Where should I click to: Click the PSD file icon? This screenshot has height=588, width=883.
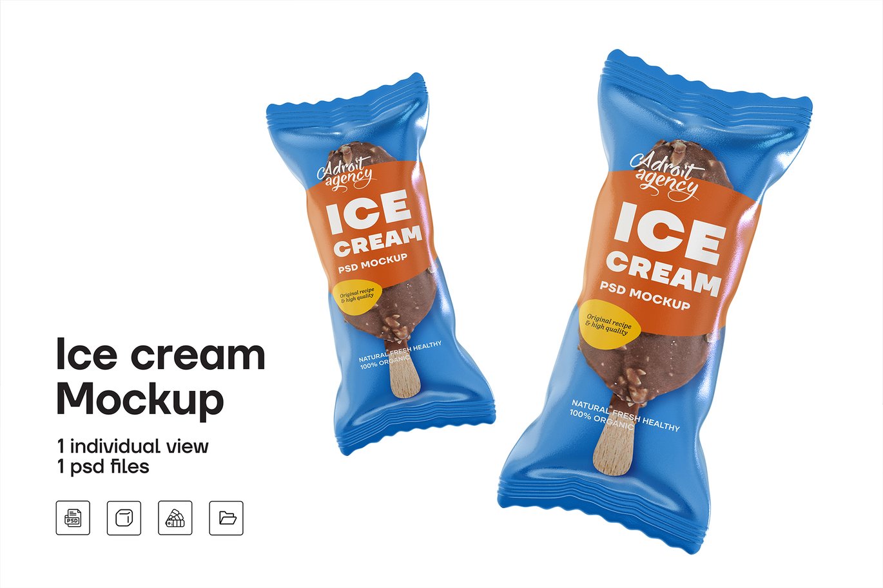[x=73, y=518]
